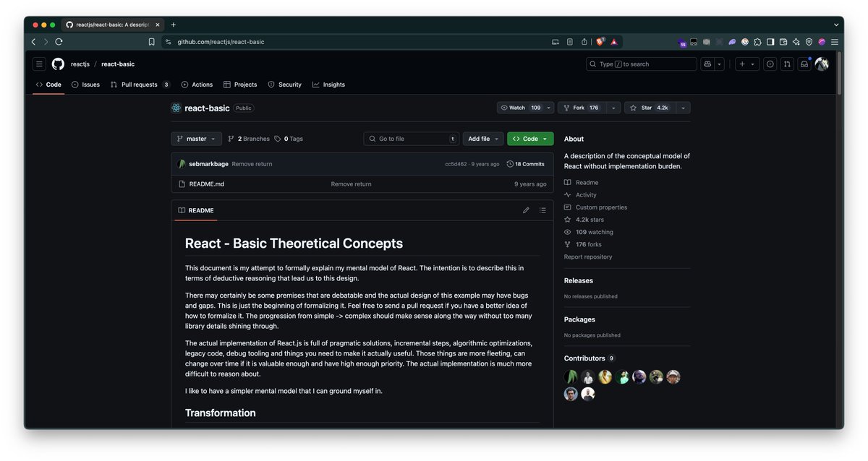868x461 pixels.
Task: Open the README.md file
Action: [x=206, y=184]
